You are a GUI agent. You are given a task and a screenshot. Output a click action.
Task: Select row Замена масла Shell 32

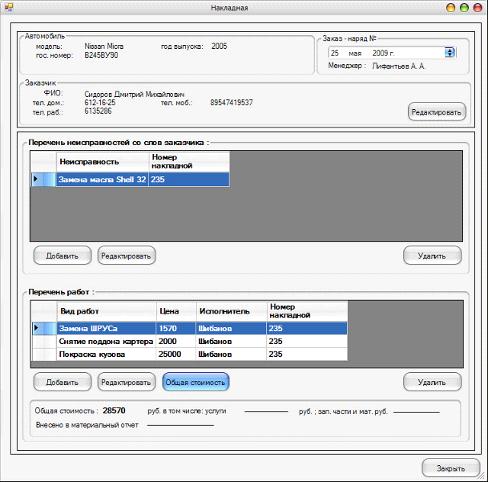click(x=130, y=179)
